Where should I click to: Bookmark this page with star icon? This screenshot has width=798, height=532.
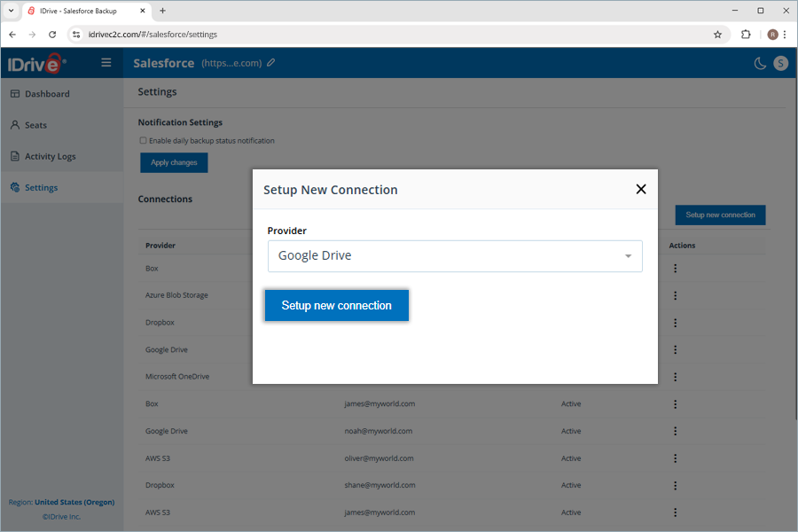(x=717, y=35)
